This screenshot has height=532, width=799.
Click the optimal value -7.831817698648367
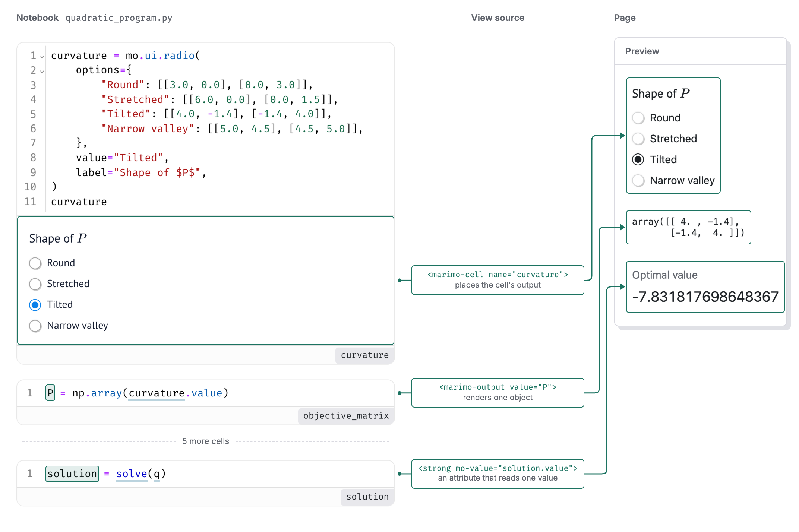(x=705, y=297)
